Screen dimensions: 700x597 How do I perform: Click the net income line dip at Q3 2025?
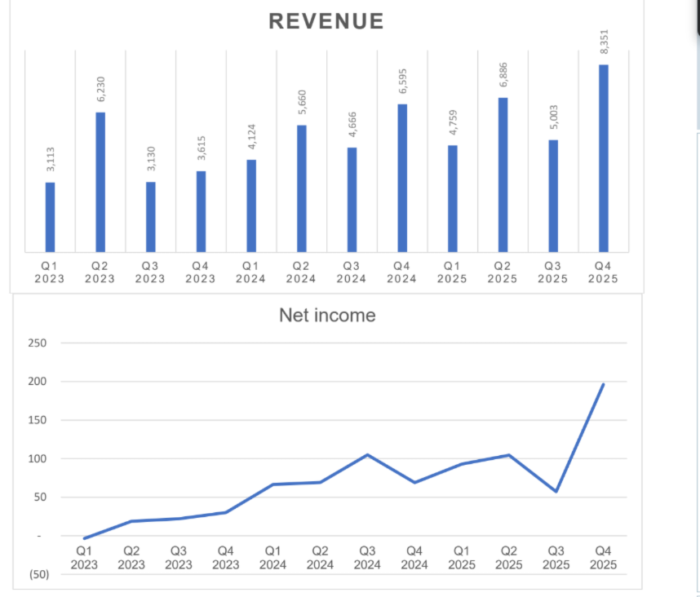pyautogui.click(x=556, y=491)
